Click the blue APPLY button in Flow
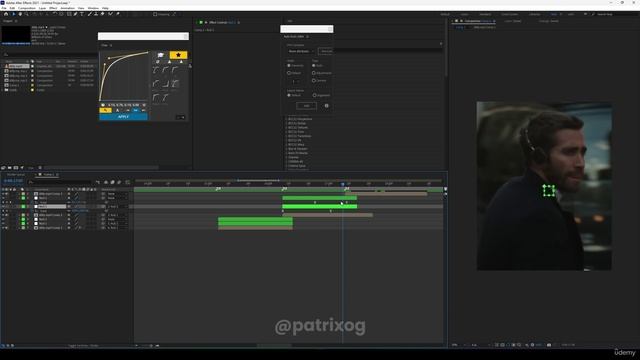The image size is (640, 360). pos(123,117)
